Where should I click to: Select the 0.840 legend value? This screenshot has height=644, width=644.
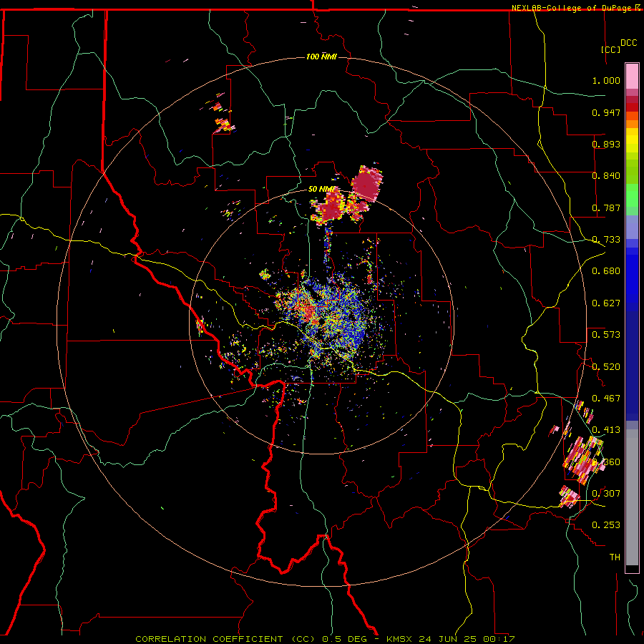coord(606,176)
